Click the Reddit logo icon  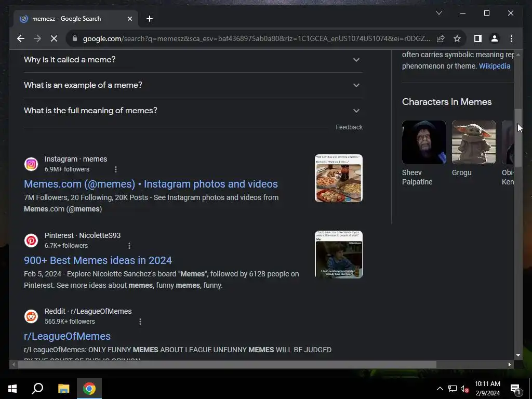31,316
